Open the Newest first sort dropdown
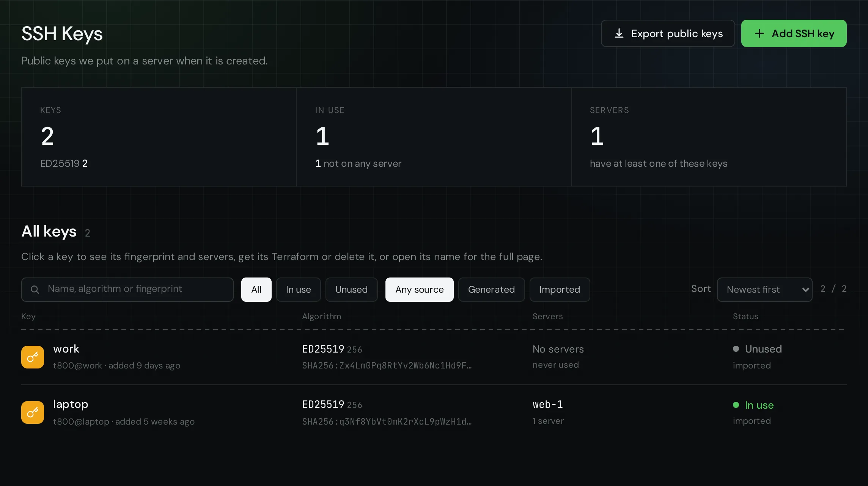The width and height of the screenshot is (868, 486). (x=765, y=290)
